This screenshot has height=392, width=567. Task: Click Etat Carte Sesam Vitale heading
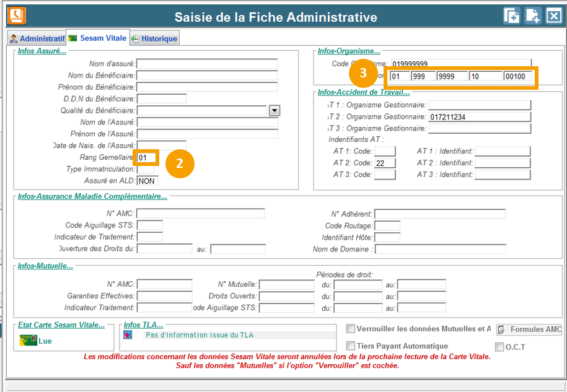[61, 324]
